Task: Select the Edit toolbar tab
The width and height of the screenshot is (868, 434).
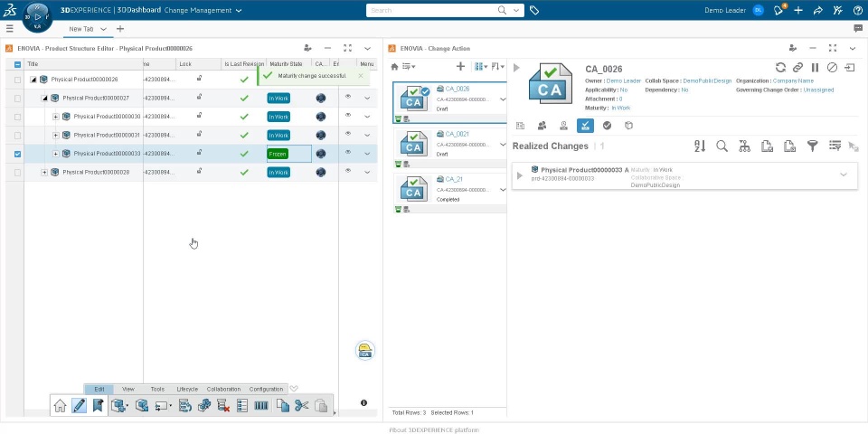Action: tap(99, 389)
